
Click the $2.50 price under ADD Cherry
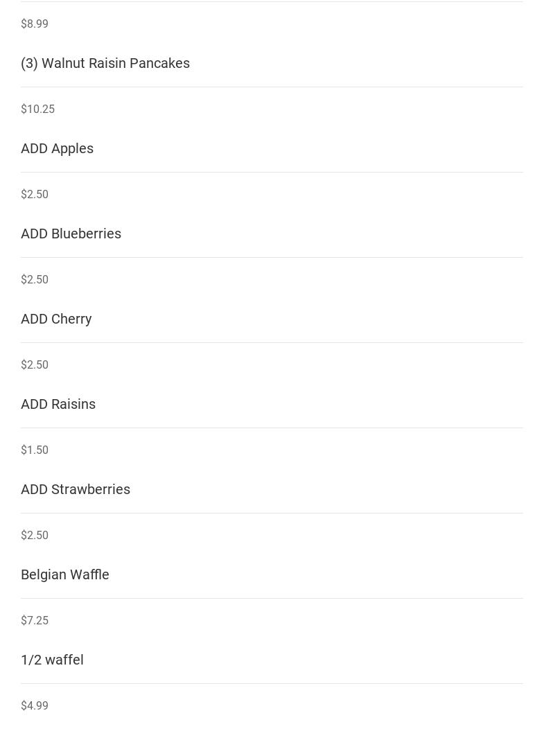click(34, 365)
